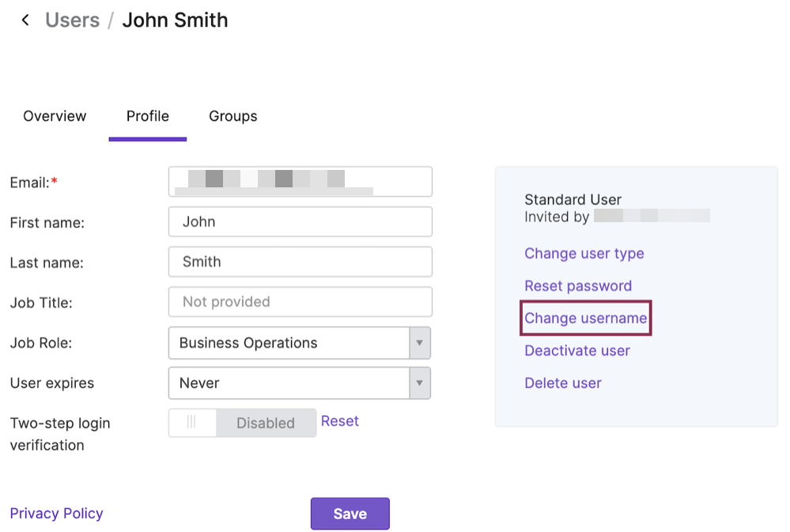Image resolution: width=790 pixels, height=532 pixels.
Task: Click the Deactivate user link
Action: click(577, 350)
